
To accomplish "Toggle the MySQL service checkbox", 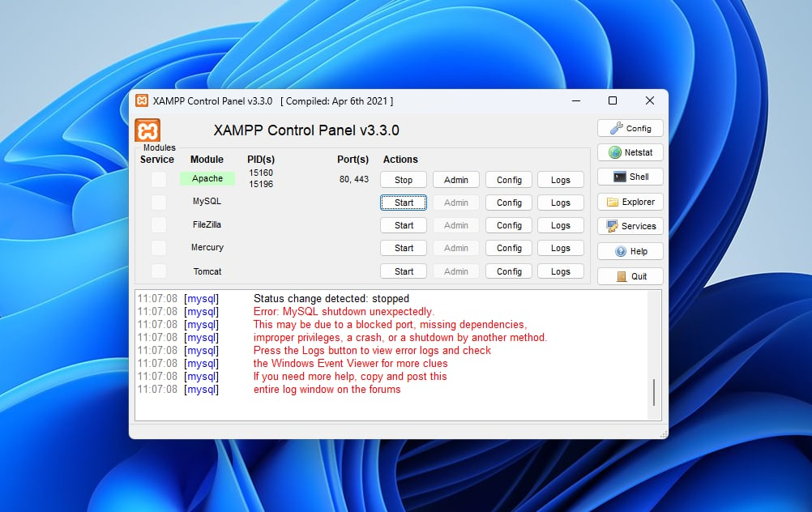I will 159,203.
